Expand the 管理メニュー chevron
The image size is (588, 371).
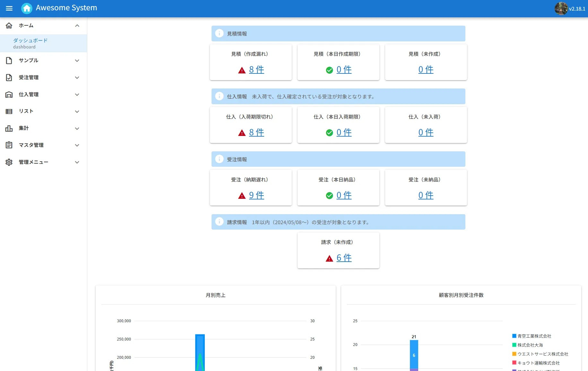(x=77, y=162)
